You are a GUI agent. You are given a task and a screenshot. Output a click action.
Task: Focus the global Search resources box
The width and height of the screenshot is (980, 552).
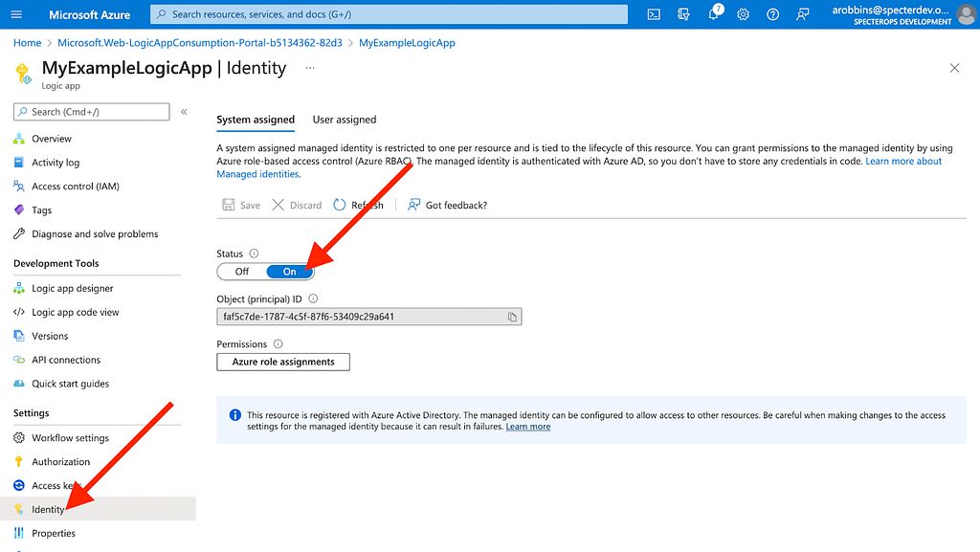(x=389, y=14)
